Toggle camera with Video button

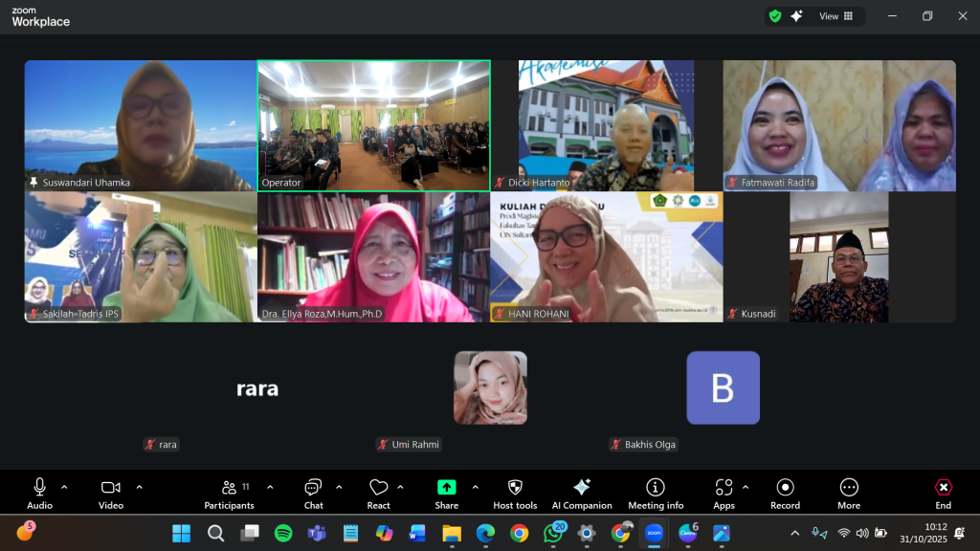pyautogui.click(x=111, y=492)
